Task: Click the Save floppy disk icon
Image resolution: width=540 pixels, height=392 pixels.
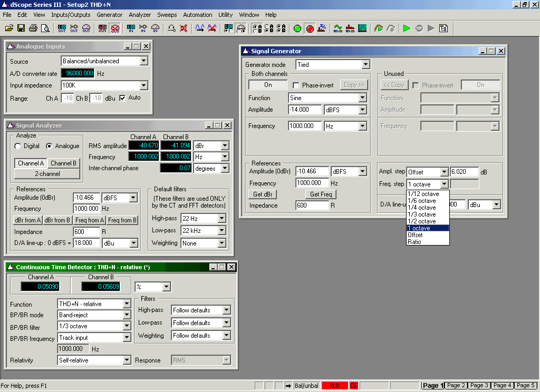Action: click(21, 28)
